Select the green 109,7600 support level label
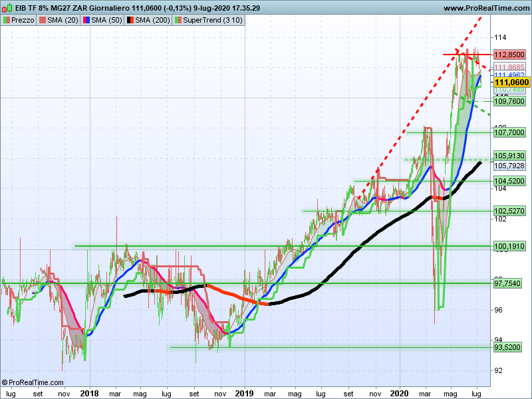The height and width of the screenshot is (399, 532). click(x=510, y=101)
